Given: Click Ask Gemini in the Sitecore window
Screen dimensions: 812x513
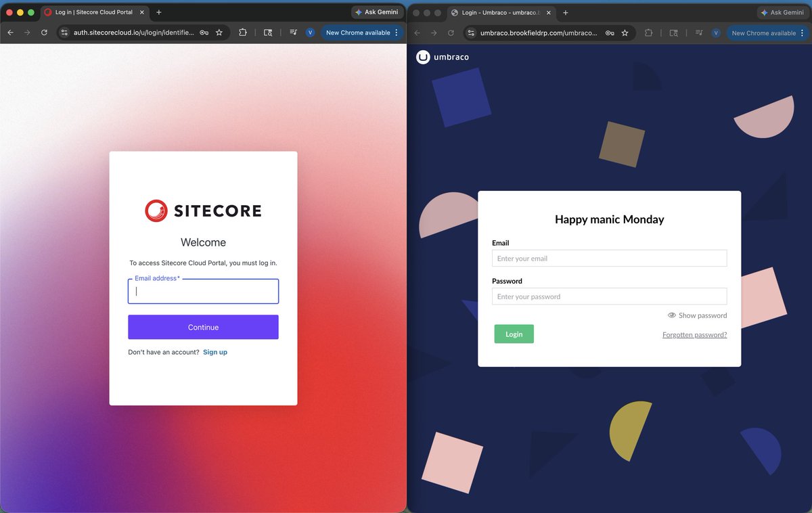Looking at the screenshot, I should [x=377, y=12].
